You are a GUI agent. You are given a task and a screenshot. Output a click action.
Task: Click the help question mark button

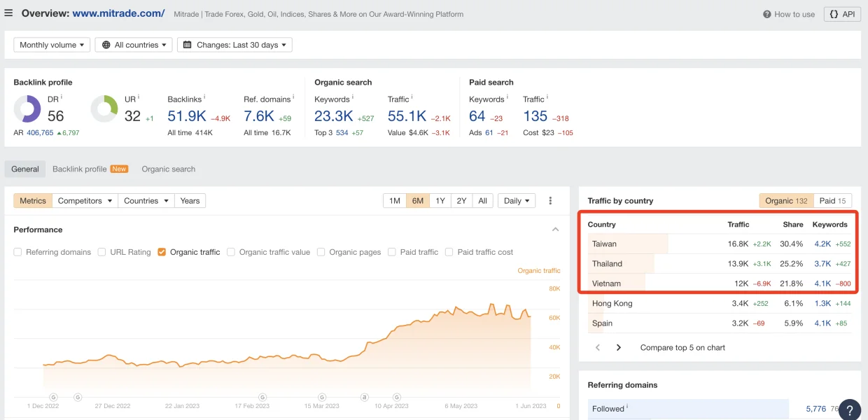(x=849, y=409)
